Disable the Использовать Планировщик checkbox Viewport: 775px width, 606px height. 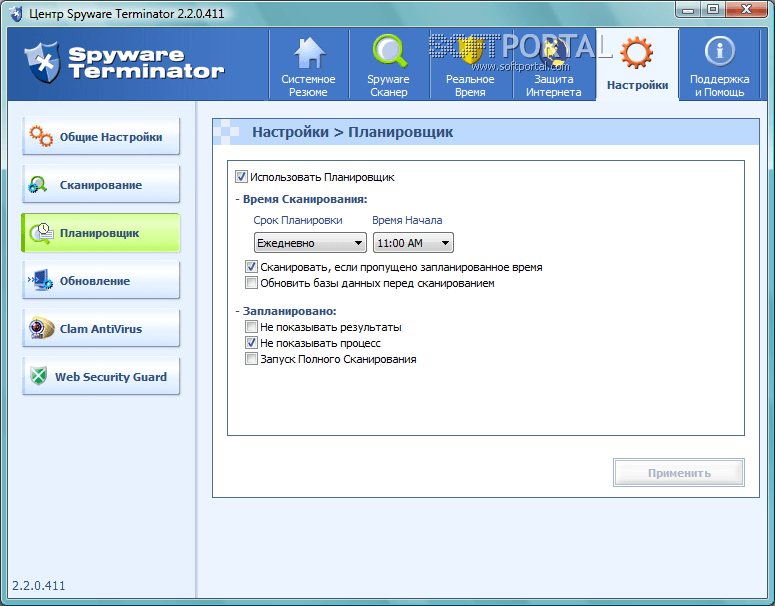coord(241,176)
